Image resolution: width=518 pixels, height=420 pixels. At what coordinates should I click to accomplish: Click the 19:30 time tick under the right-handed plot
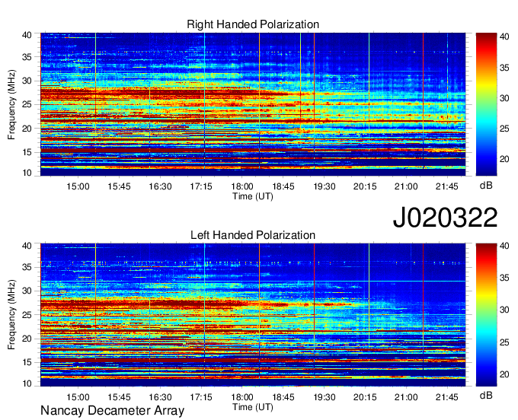pyautogui.click(x=324, y=186)
